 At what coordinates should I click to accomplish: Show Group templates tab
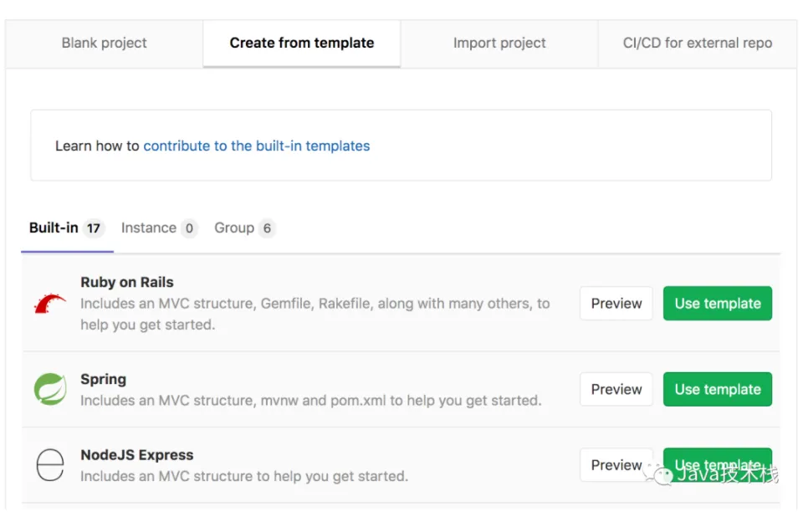[x=243, y=228]
